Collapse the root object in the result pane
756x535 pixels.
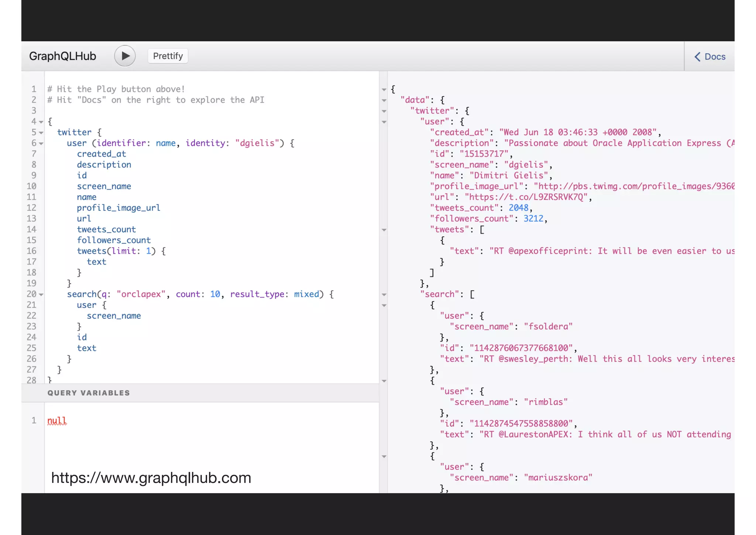point(384,89)
